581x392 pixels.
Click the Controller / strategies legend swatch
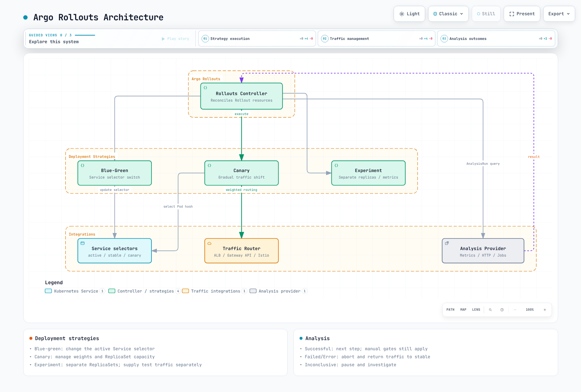coord(112,291)
